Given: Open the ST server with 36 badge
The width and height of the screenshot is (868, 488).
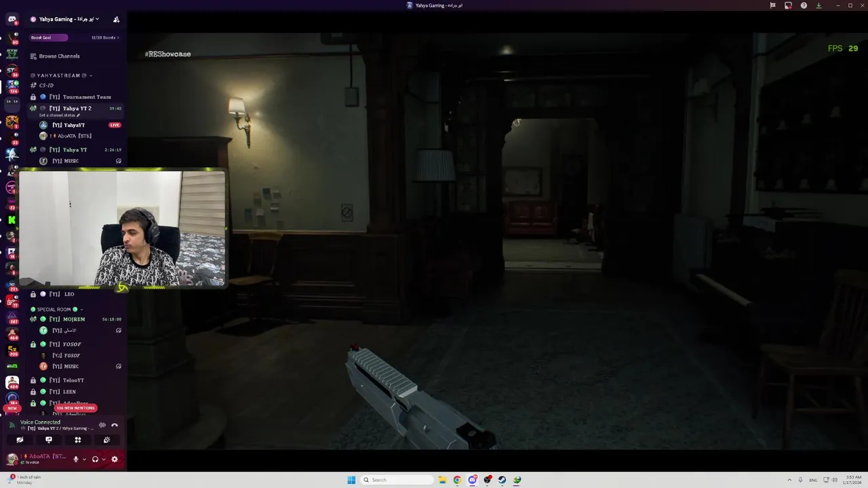Looking at the screenshot, I should click(x=12, y=70).
